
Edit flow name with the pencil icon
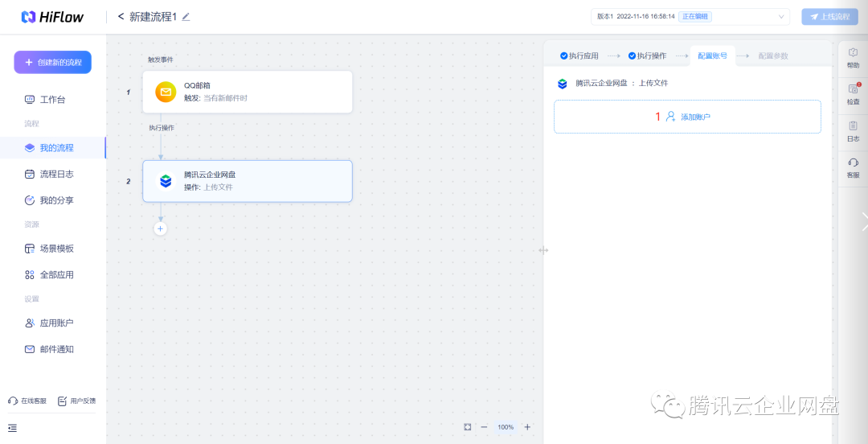(x=186, y=17)
